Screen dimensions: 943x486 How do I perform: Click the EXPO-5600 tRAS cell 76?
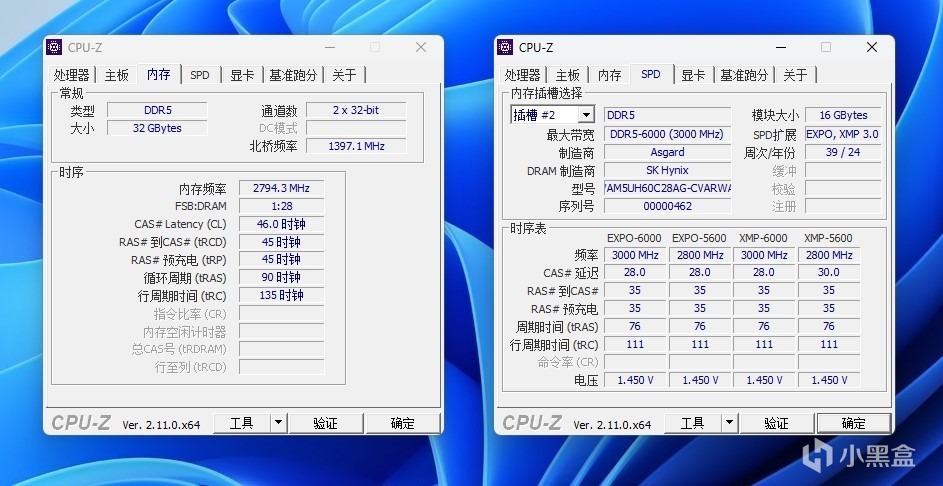click(699, 327)
